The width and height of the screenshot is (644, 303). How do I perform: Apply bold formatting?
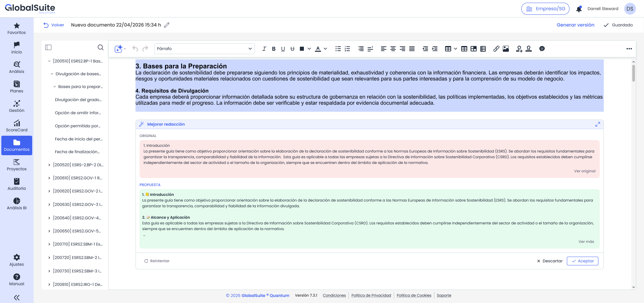point(274,49)
